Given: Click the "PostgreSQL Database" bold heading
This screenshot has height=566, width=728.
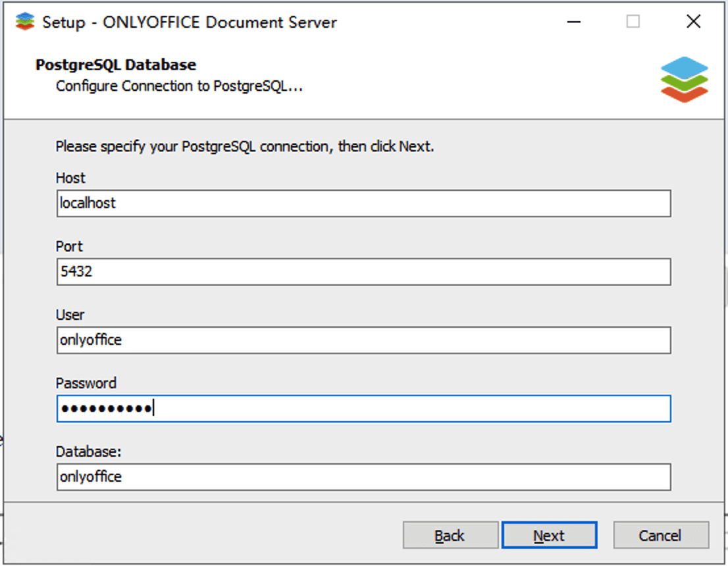Looking at the screenshot, I should tap(115, 65).
